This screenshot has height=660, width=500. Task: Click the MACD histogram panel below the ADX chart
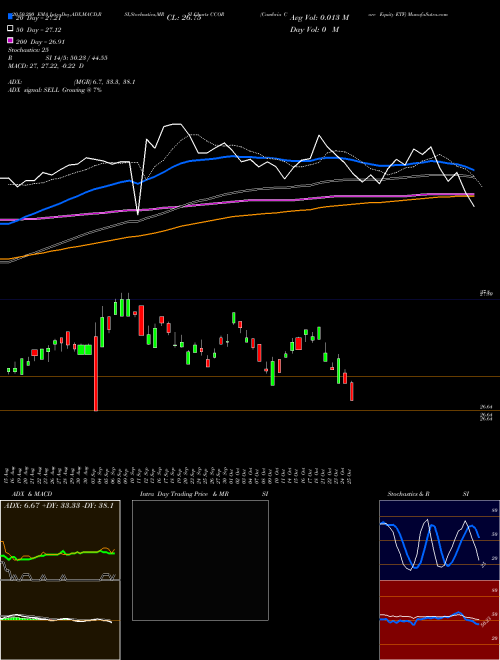click(x=60, y=620)
